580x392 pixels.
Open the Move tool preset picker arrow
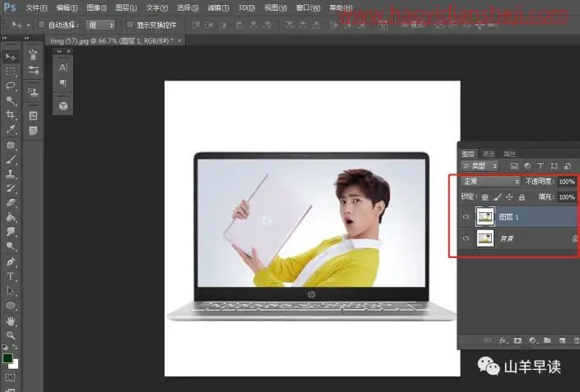tap(29, 25)
